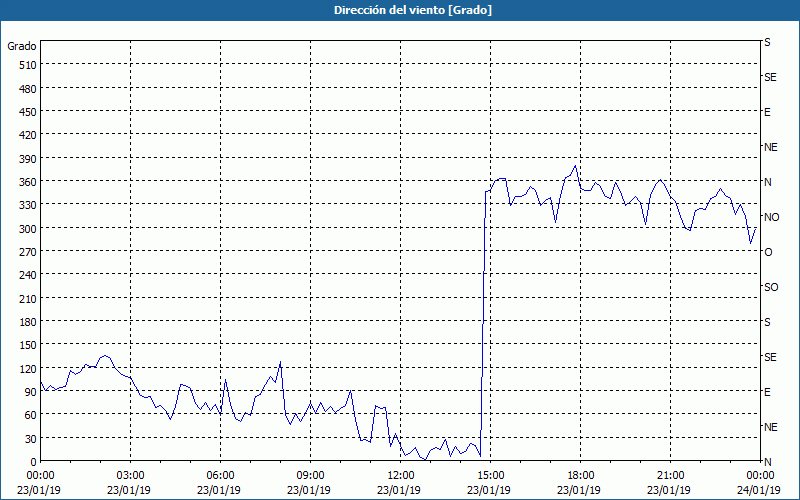
Task: Click the 180 value on the y-axis
Action: pos(28,322)
